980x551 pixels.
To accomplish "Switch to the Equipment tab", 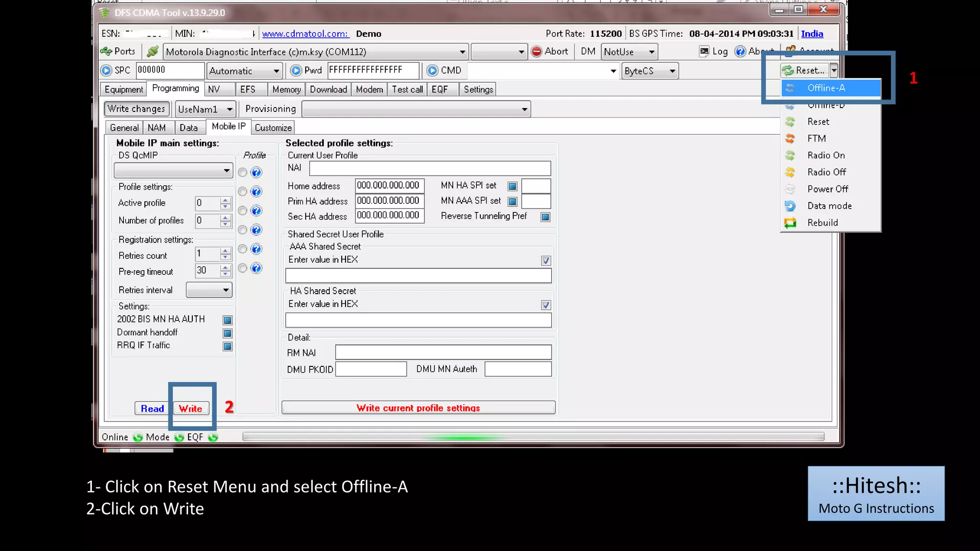I will click(123, 89).
